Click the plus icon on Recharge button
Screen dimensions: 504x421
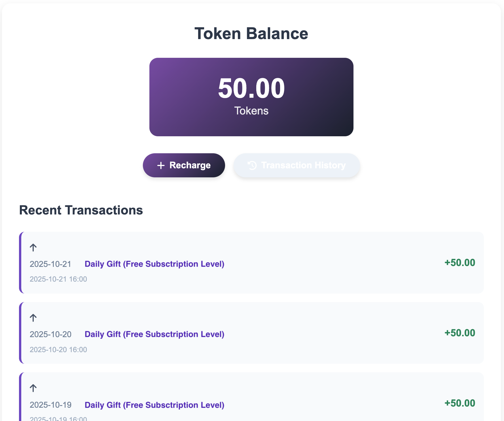coord(161,165)
